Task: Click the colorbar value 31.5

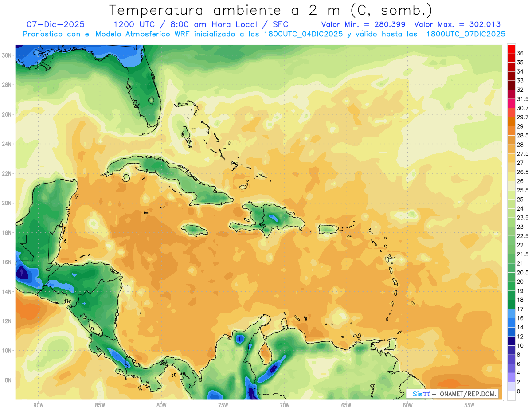Action: (522, 99)
